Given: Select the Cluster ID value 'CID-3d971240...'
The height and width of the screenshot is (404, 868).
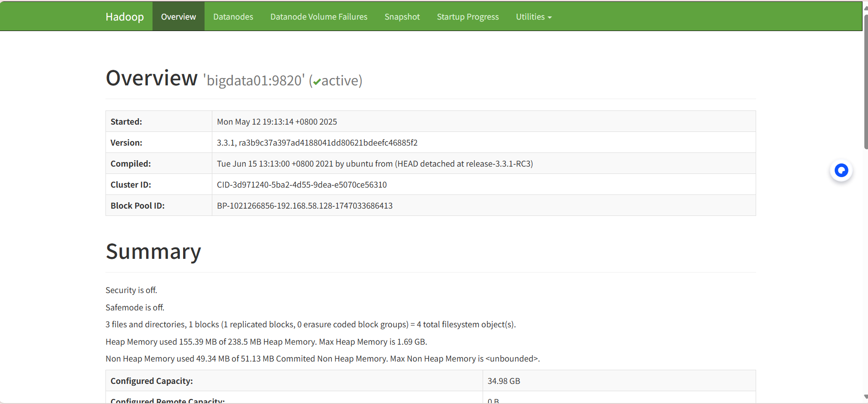Looking at the screenshot, I should (x=302, y=185).
